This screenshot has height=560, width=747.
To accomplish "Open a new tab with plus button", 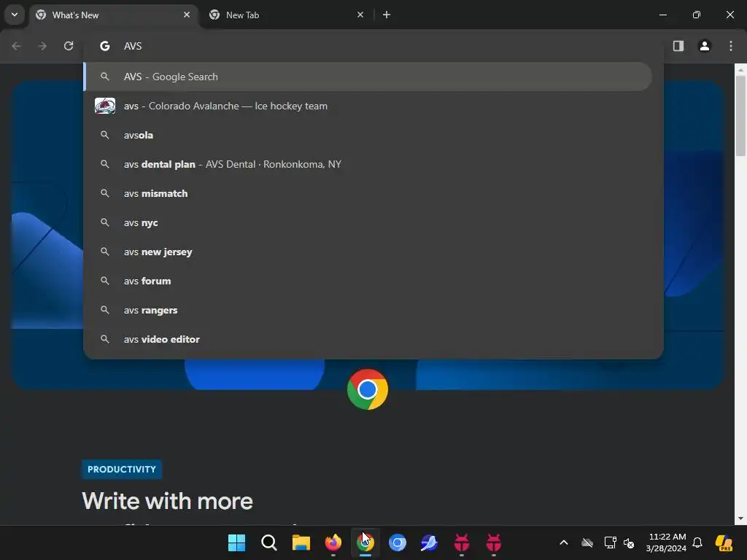I will [387, 15].
